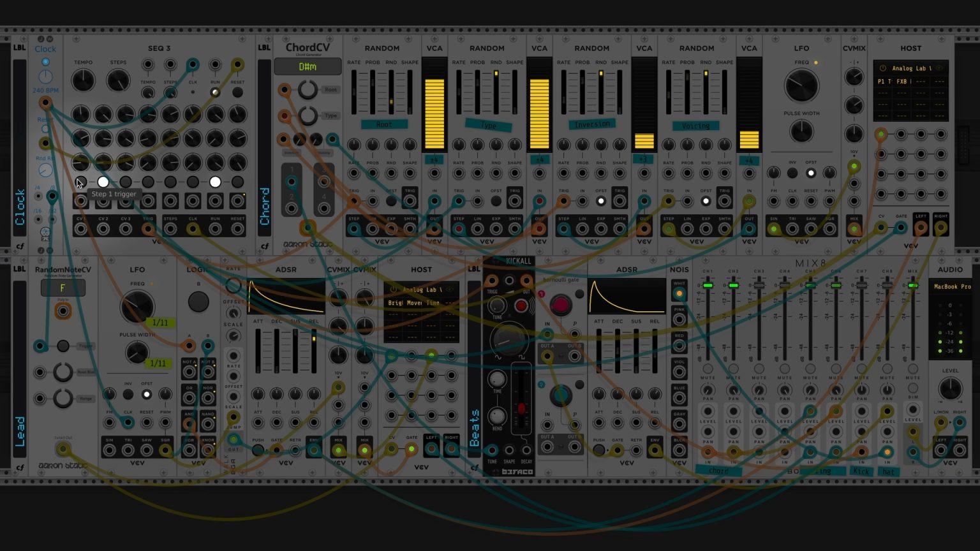Screen dimensions: 980x551
Task: Click the teal button on Bernoulli gate
Action: (x=560, y=395)
